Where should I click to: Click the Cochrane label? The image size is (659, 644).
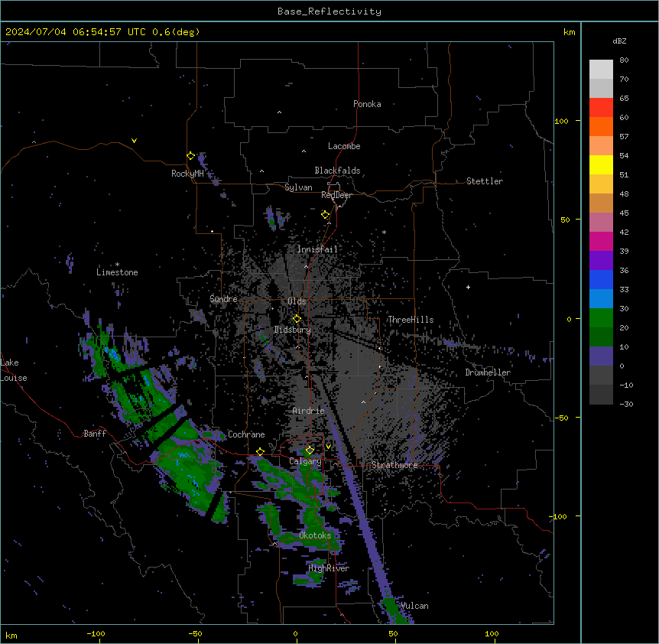pos(246,434)
